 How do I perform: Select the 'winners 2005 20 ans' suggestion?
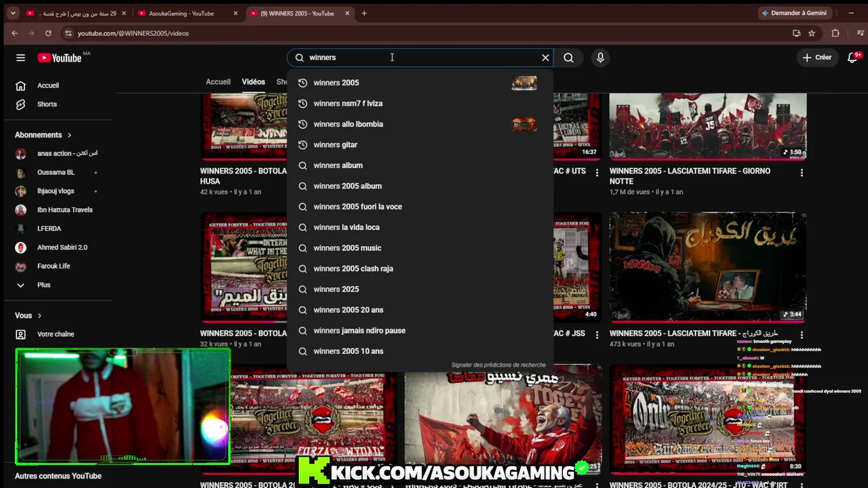tap(420, 310)
